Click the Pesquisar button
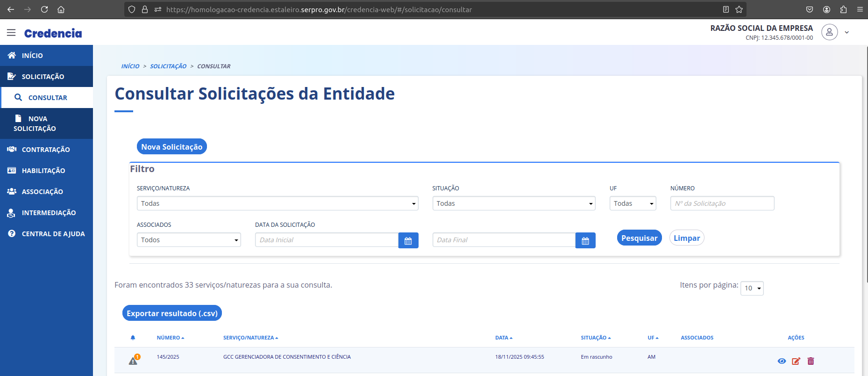Screen dimensions: 868x376 tap(640, 238)
